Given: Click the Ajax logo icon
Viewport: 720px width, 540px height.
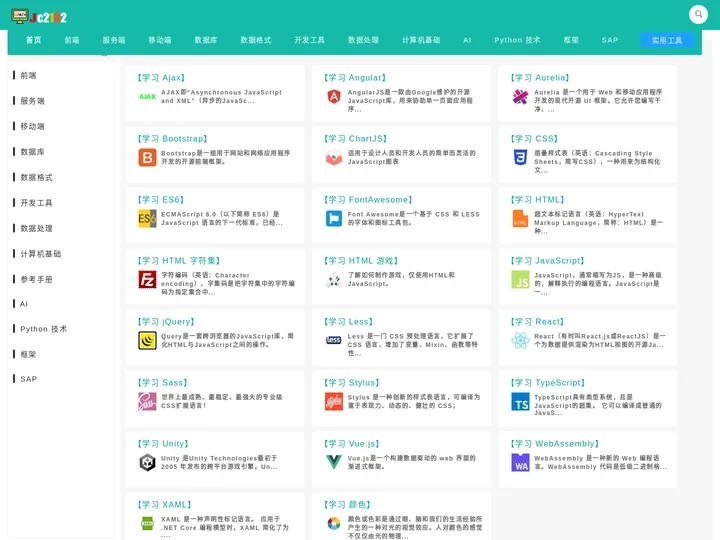Looking at the screenshot, I should (147, 96).
